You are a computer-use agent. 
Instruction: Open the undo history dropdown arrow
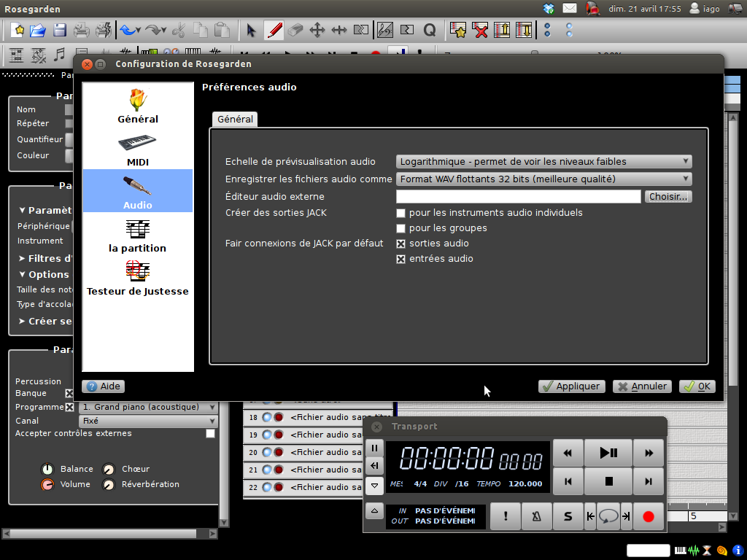(138, 31)
